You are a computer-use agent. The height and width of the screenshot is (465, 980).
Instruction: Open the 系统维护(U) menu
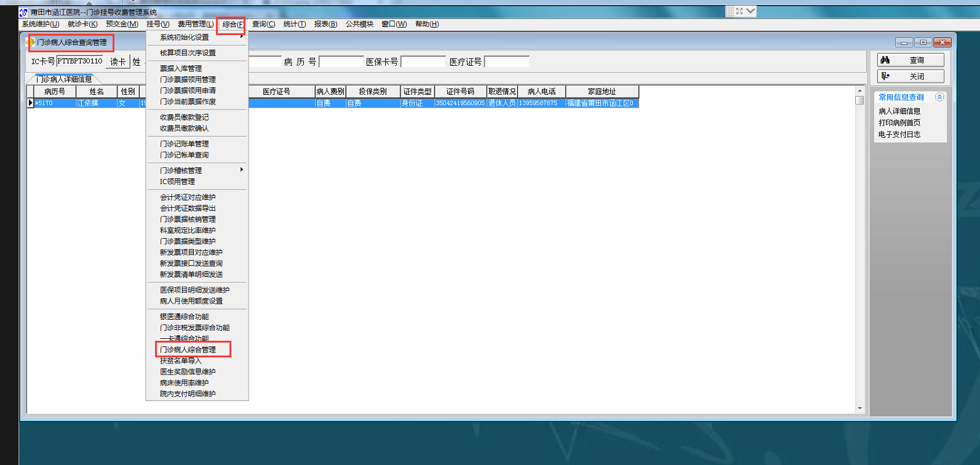(41, 24)
